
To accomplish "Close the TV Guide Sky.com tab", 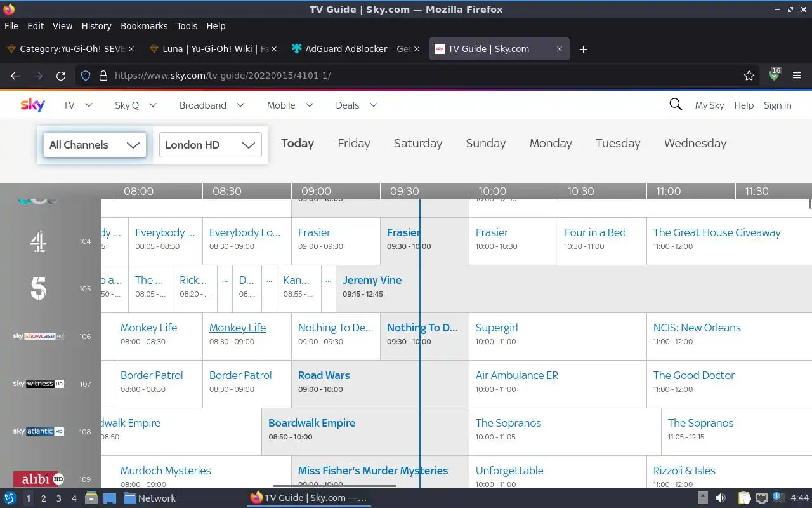I will pyautogui.click(x=559, y=49).
